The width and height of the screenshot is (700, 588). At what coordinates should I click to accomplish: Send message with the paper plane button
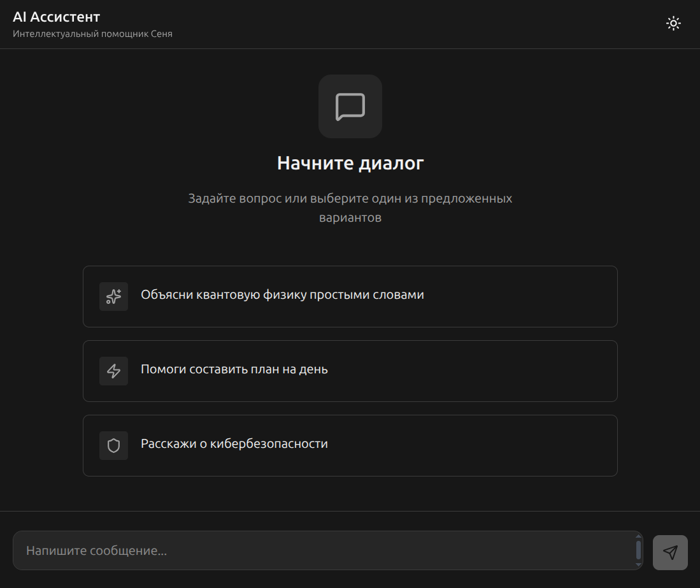(x=670, y=552)
